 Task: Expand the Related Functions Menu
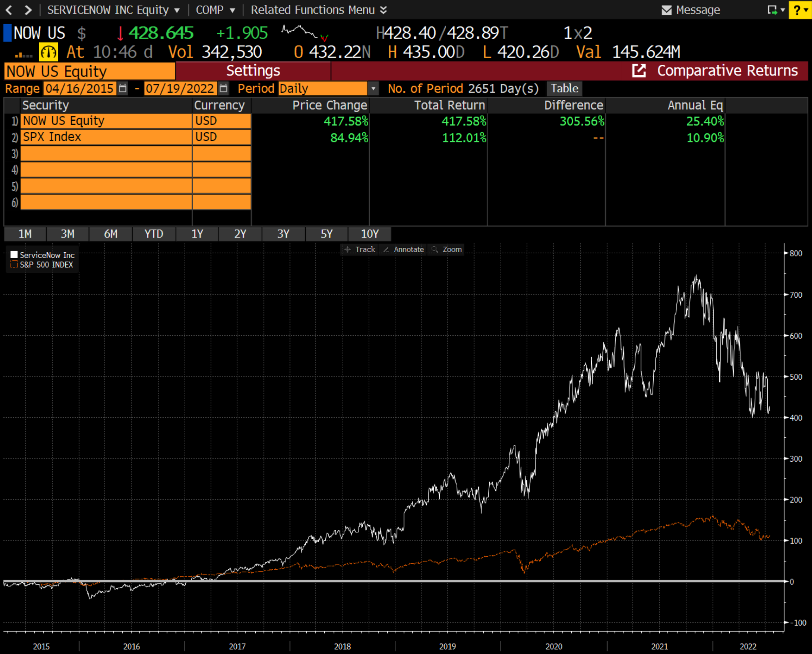coord(319,10)
